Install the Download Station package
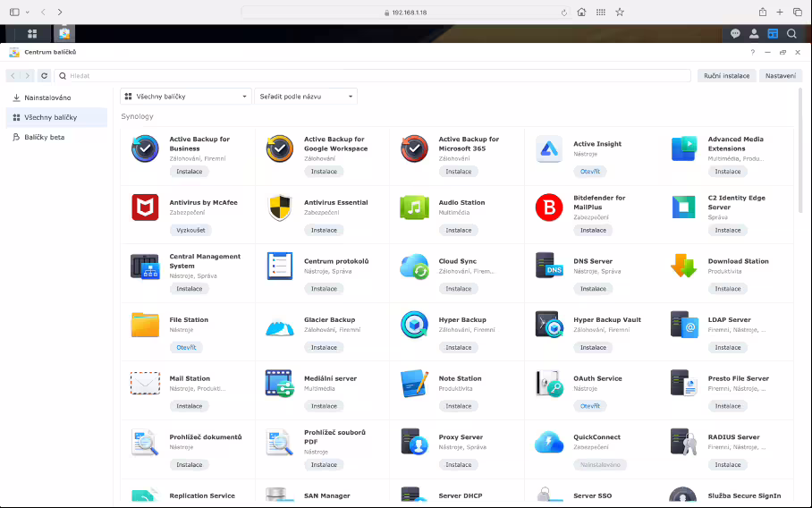Image resolution: width=812 pixels, height=508 pixels. pos(728,289)
